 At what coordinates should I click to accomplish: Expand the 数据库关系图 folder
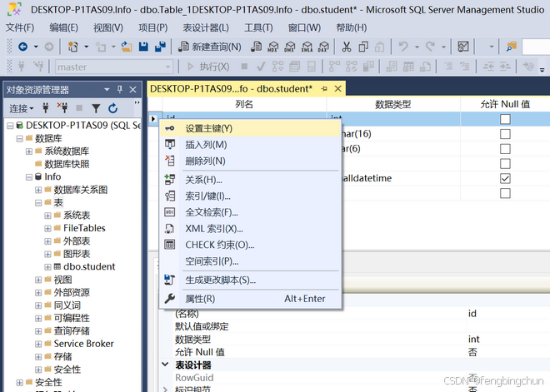[38, 190]
